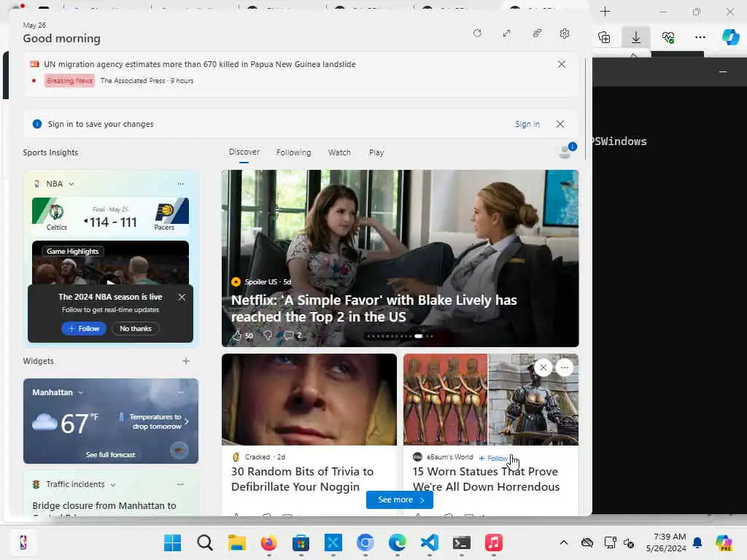Expand the NBA league dropdown
This screenshot has height=560, width=747.
tap(71, 184)
